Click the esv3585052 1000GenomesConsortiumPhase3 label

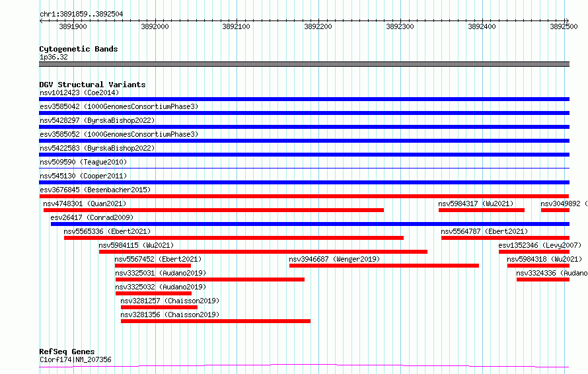tap(119, 134)
